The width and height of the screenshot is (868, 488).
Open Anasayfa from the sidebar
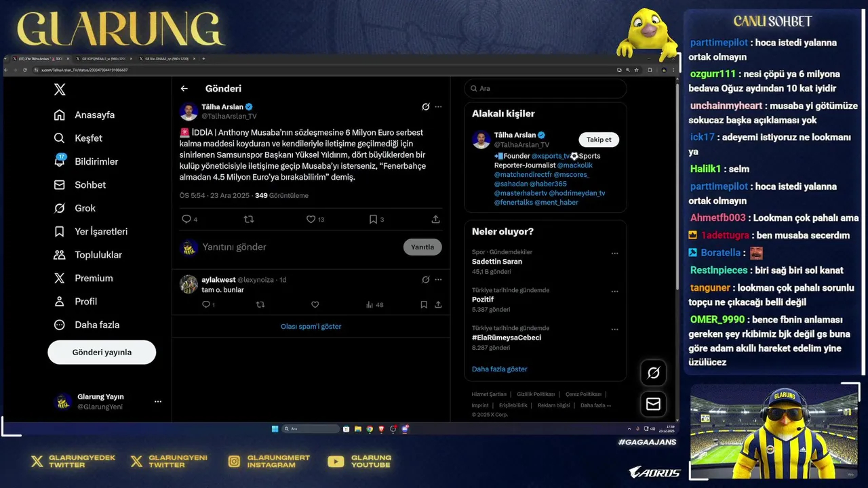85,115
